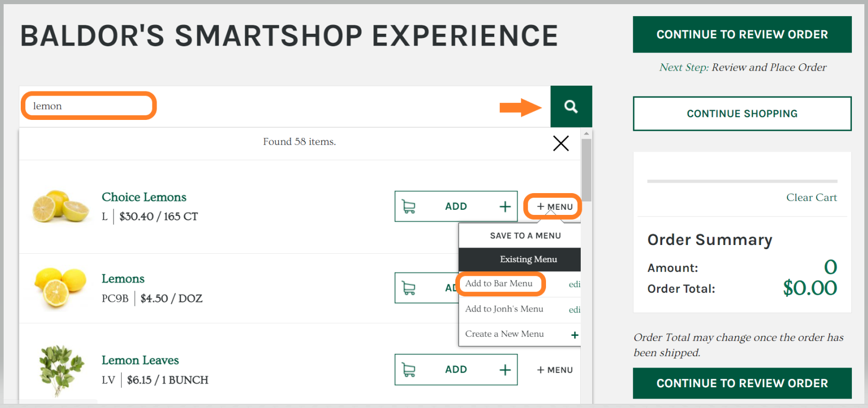The width and height of the screenshot is (868, 408).
Task: Select the Existing Menu header
Action: [x=528, y=259]
